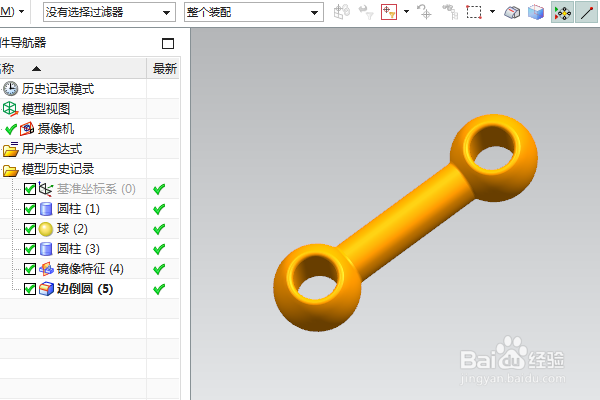The width and height of the screenshot is (600, 400).
Task: Click up-to-date checkmark for 圆柱 (3)
Action: tap(159, 249)
